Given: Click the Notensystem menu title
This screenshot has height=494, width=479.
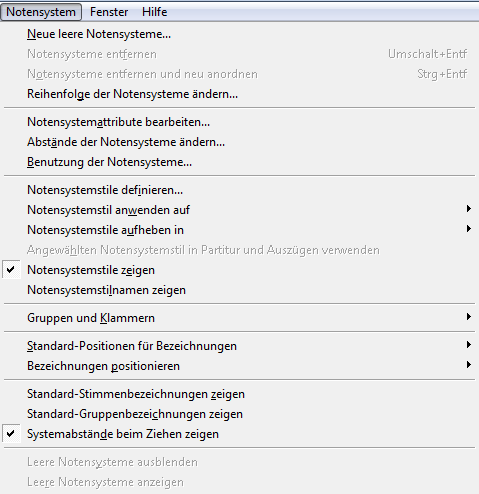Looking at the screenshot, I should [41, 12].
